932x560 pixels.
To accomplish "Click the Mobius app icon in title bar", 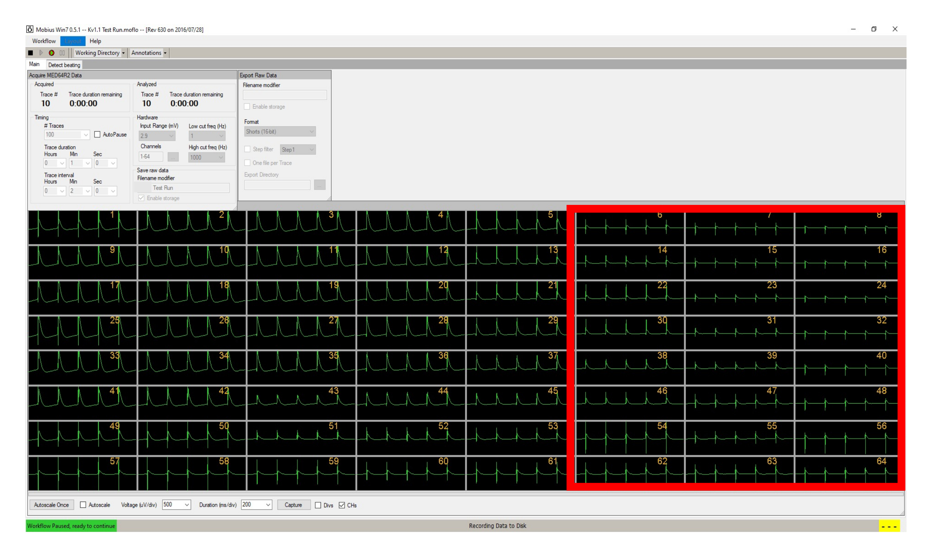I will point(30,29).
